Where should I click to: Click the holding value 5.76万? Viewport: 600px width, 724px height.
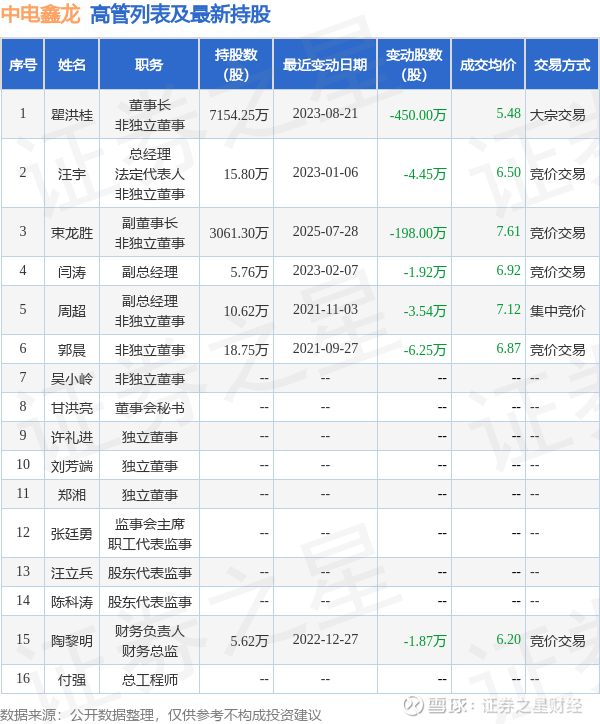coord(249,272)
